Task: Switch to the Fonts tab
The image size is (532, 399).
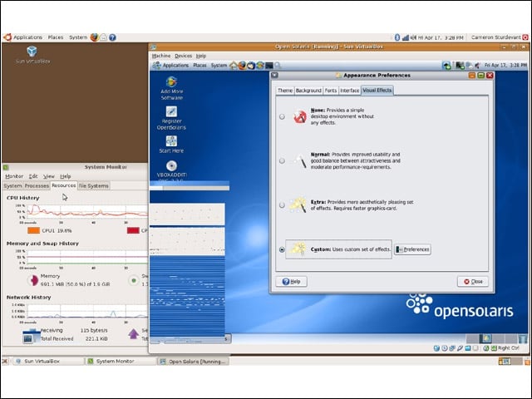Action: coord(331,91)
